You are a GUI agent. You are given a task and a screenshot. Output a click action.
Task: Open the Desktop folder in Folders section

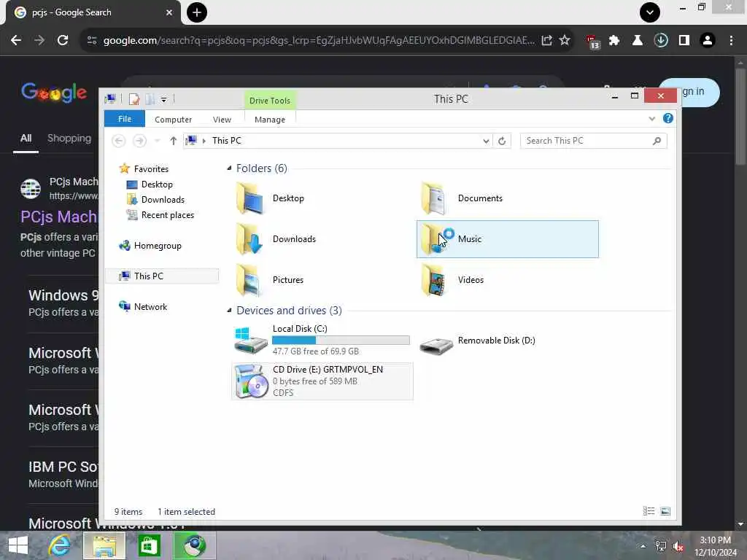270,198
